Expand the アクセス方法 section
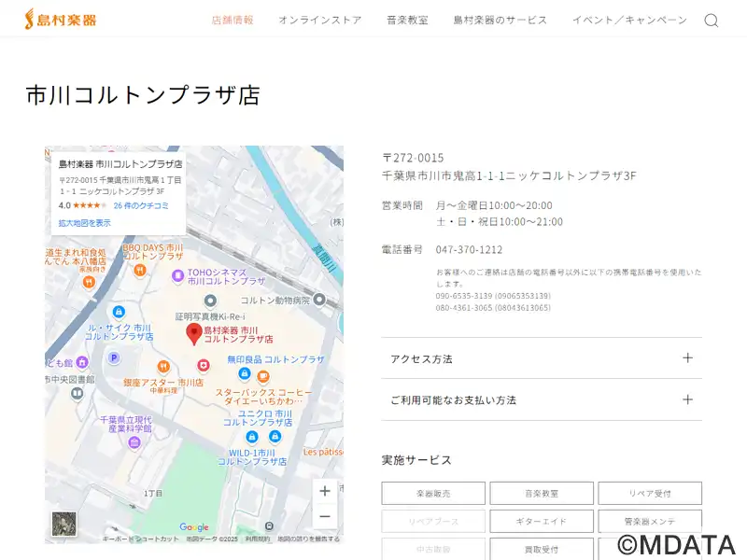747x560 pixels. coord(542,358)
